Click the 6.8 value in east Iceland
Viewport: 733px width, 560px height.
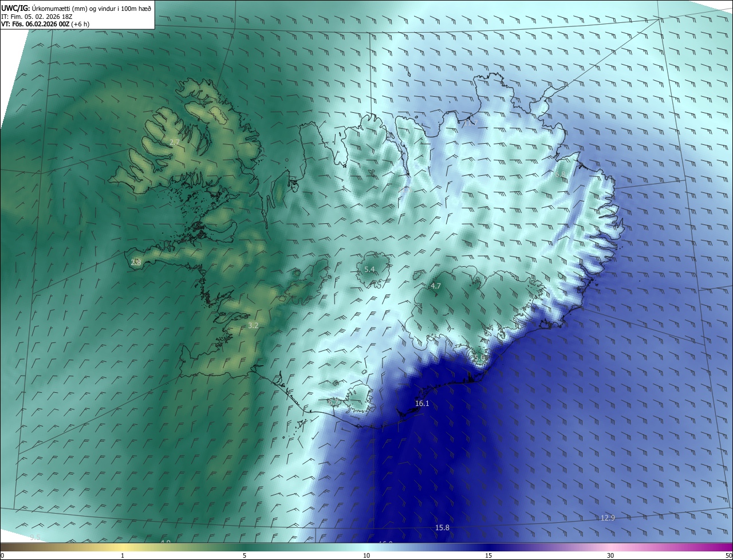560,174
